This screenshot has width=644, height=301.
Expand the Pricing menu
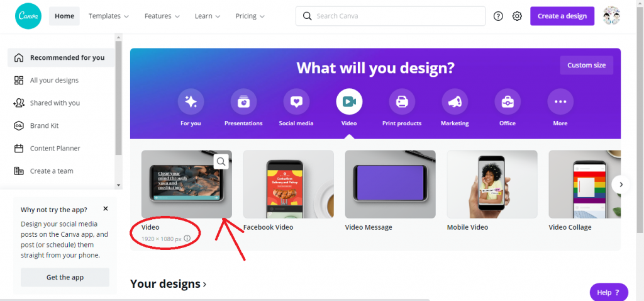pos(250,16)
